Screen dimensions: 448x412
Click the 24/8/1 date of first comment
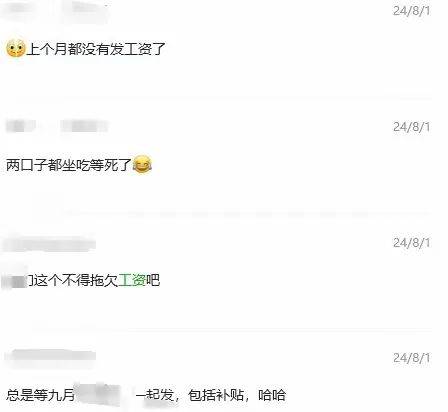411,11
